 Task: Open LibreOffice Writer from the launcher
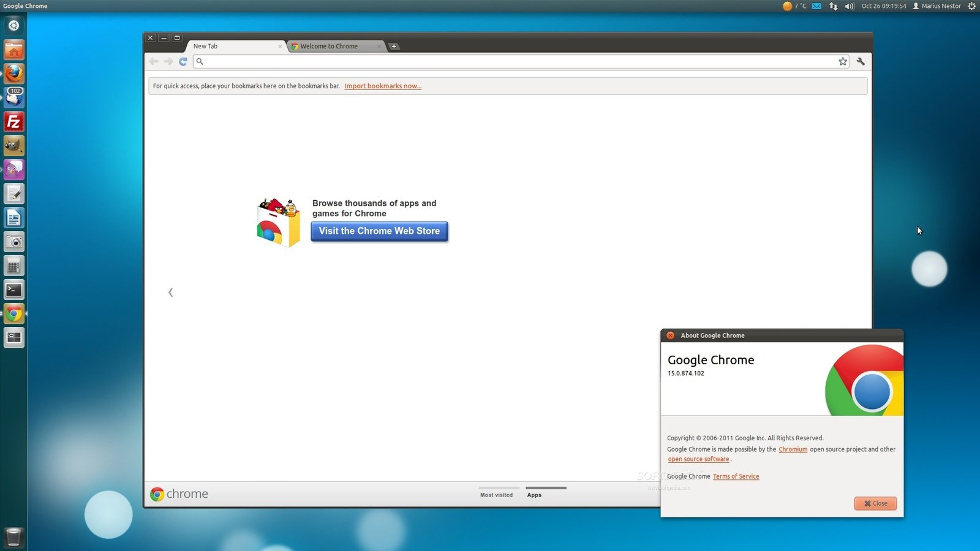(13, 218)
